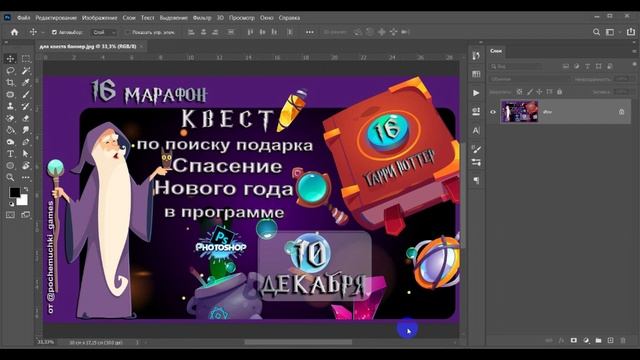640x360 pixels.
Task: Select the Brush tool
Action: coord(26,94)
